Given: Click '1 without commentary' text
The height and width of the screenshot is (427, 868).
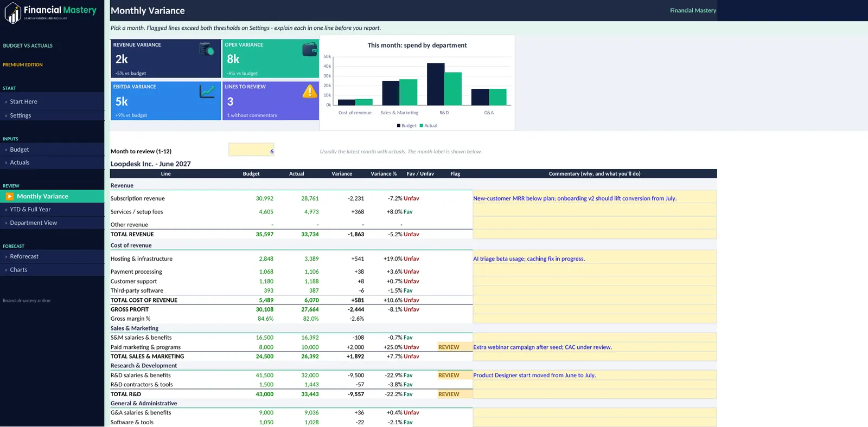Looking at the screenshot, I should tap(252, 115).
